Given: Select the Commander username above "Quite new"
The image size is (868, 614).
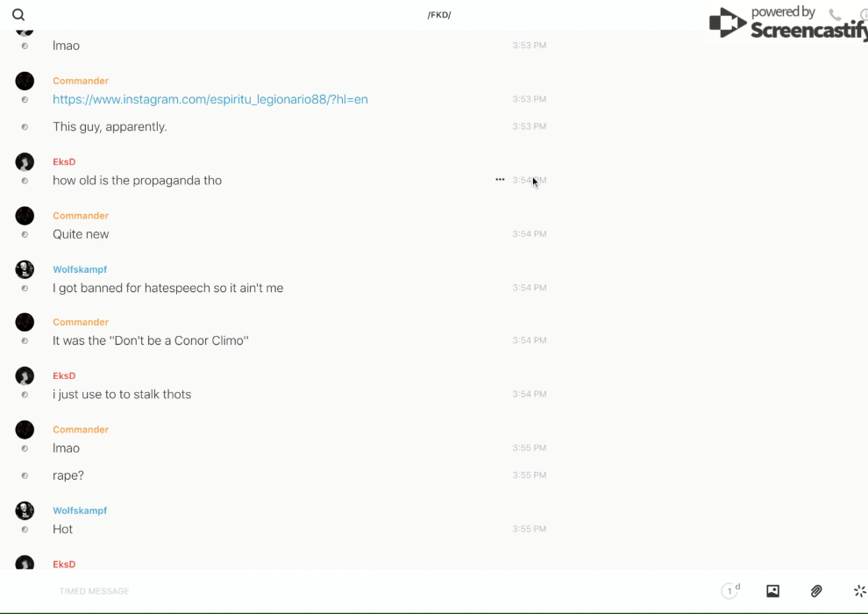Looking at the screenshot, I should click(81, 216).
